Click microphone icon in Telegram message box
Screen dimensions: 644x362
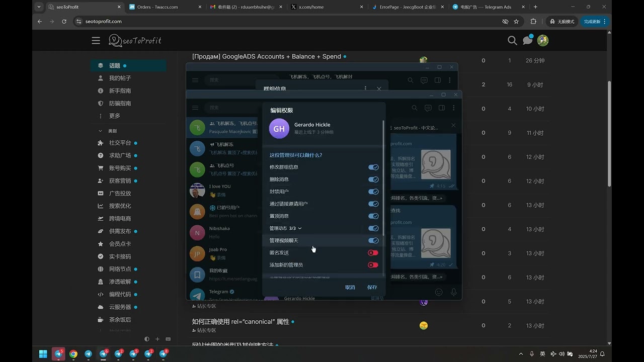pyautogui.click(x=454, y=292)
